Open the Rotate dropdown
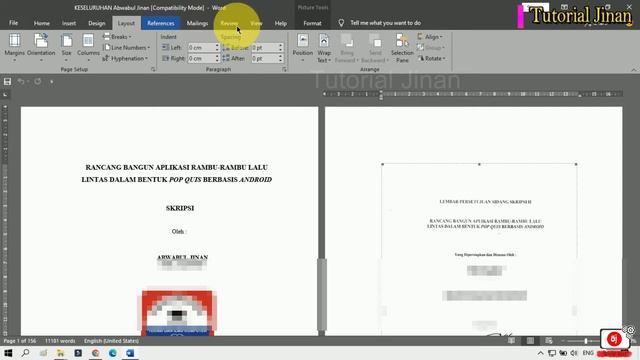Screen dimensions: 640x360 pos(431,58)
